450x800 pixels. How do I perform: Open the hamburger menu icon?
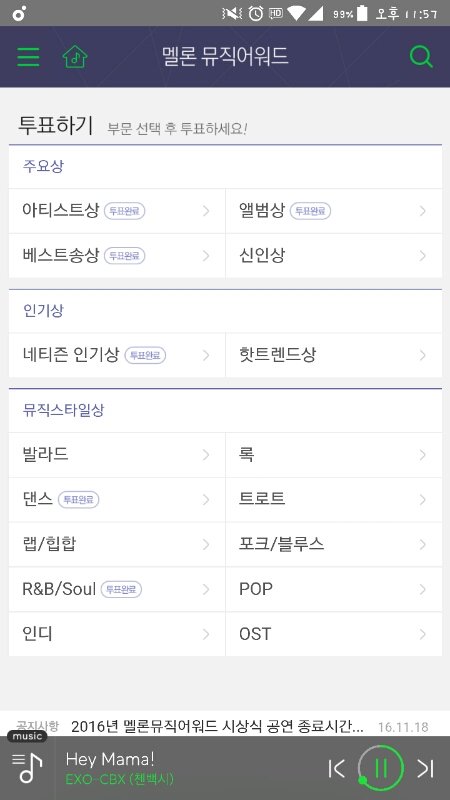(x=28, y=57)
